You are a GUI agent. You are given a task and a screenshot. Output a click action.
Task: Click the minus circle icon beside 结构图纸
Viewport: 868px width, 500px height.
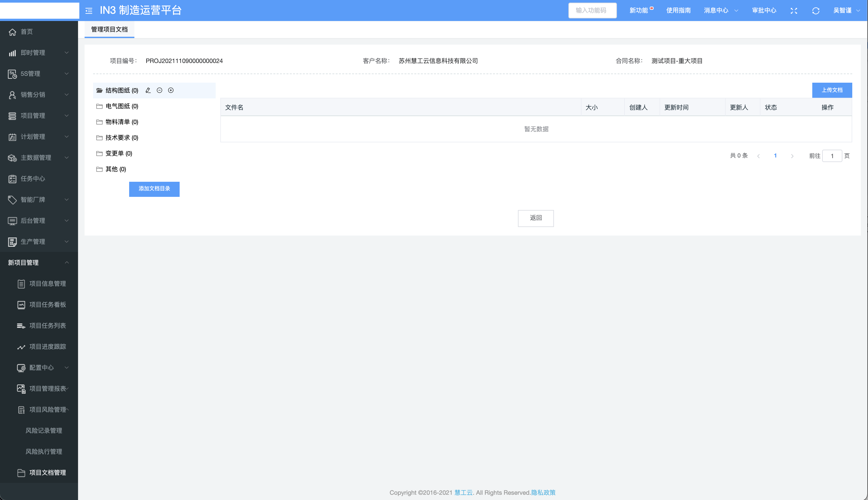tap(159, 90)
